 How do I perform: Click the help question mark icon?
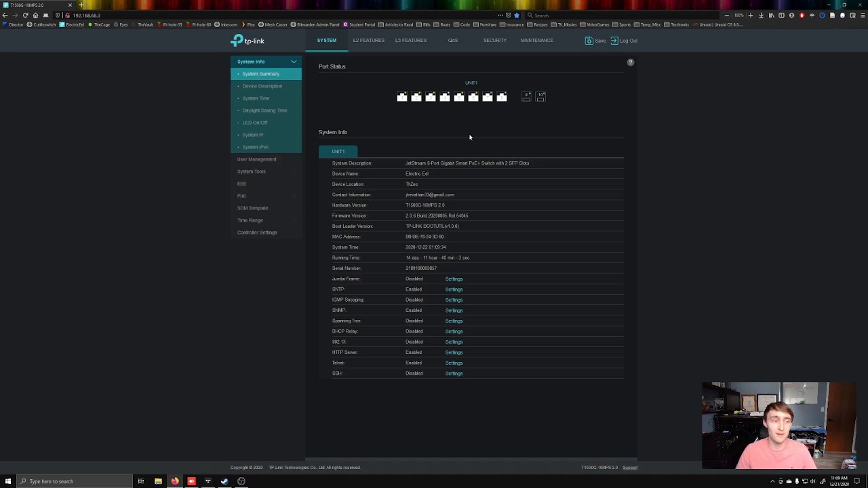tap(630, 62)
